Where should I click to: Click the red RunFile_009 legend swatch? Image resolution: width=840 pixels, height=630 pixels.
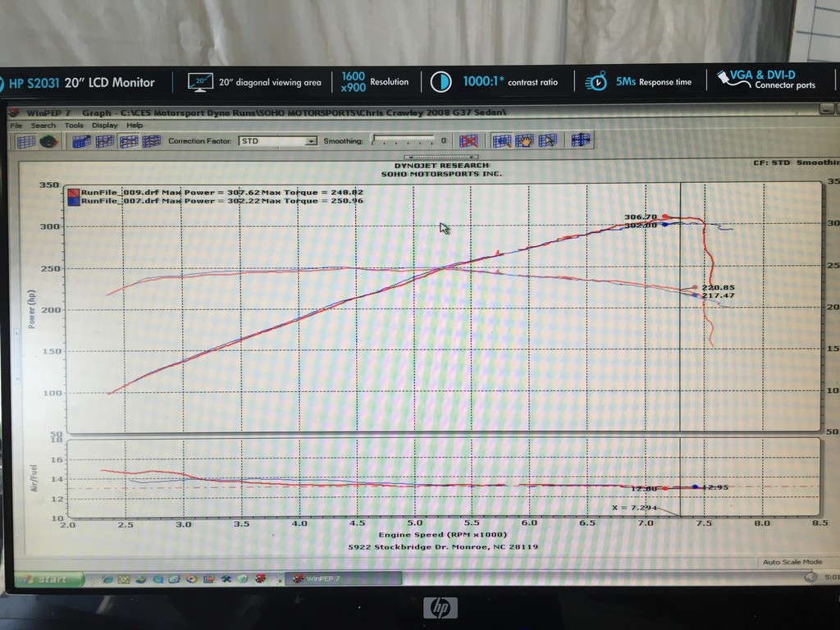(x=74, y=191)
